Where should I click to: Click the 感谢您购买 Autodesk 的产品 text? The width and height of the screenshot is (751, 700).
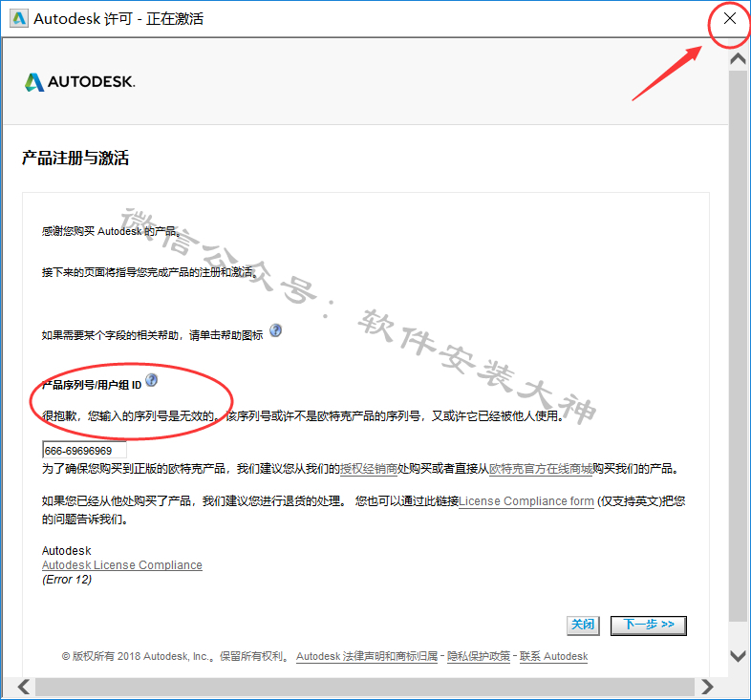(111, 231)
